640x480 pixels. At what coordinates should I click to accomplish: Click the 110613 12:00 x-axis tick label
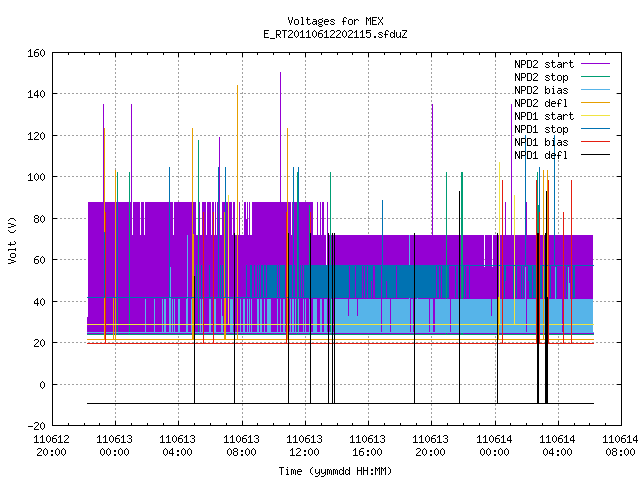304,446
